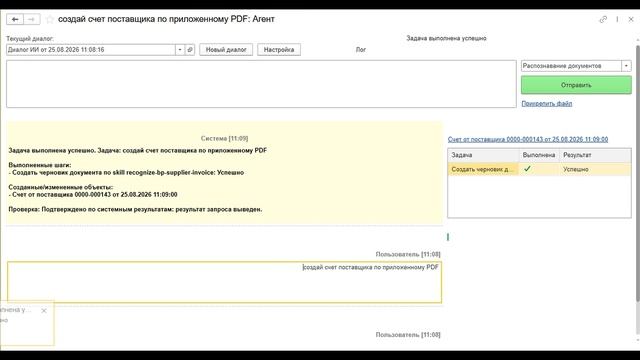Go forward with the right arrow button
The height and width of the screenshot is (360, 640).
pos(31,19)
